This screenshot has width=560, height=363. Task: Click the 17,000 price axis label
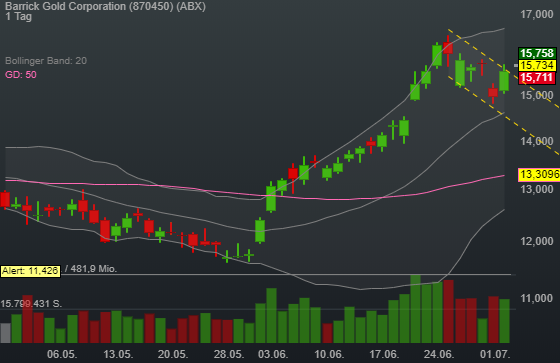[537, 14]
